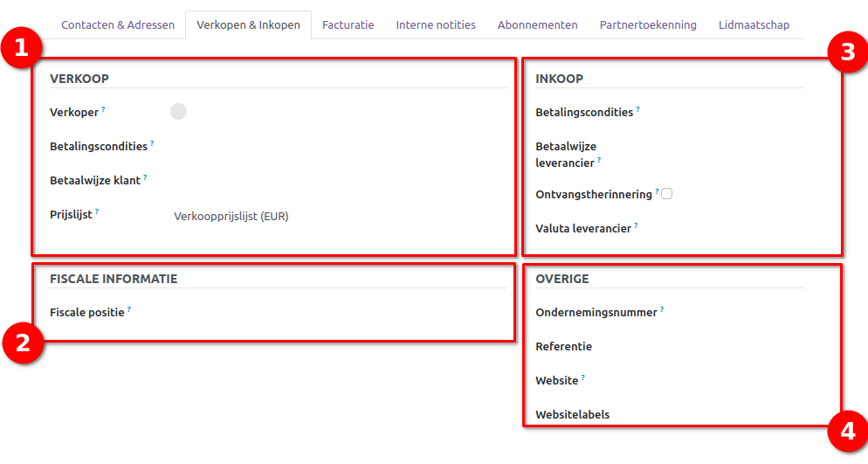
Task: Open the Interne notities tab
Action: [x=436, y=25]
